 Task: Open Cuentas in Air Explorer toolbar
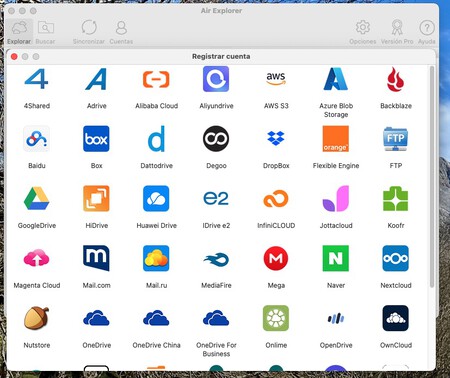pos(121,32)
